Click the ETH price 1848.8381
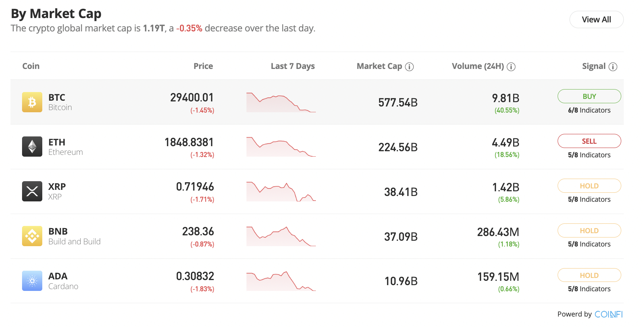Viewport: 644px width, 327px height. pyautogui.click(x=189, y=142)
